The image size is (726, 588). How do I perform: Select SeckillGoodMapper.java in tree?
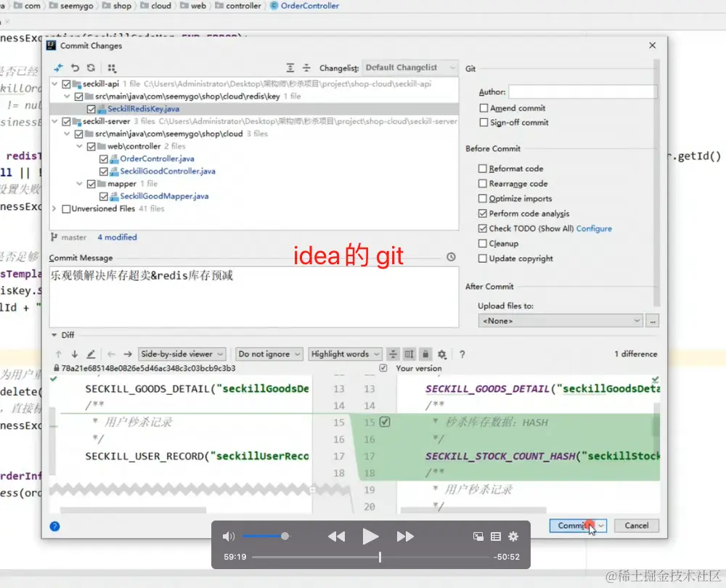tap(164, 196)
